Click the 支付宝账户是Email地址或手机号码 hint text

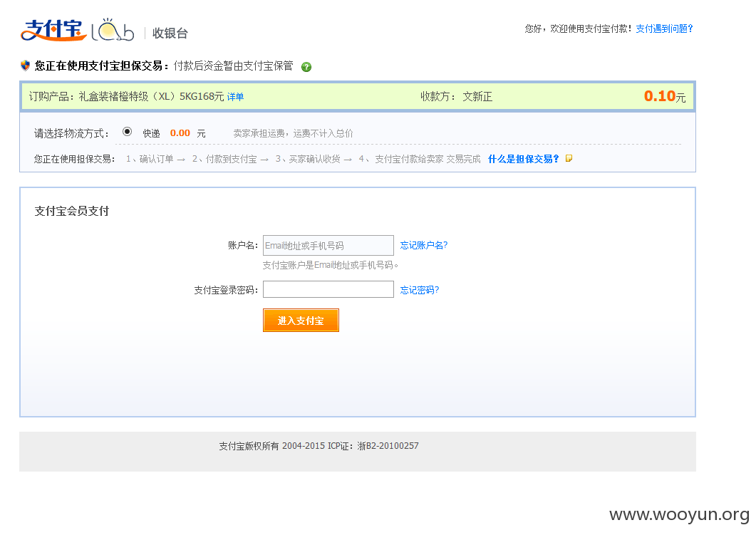point(331,265)
